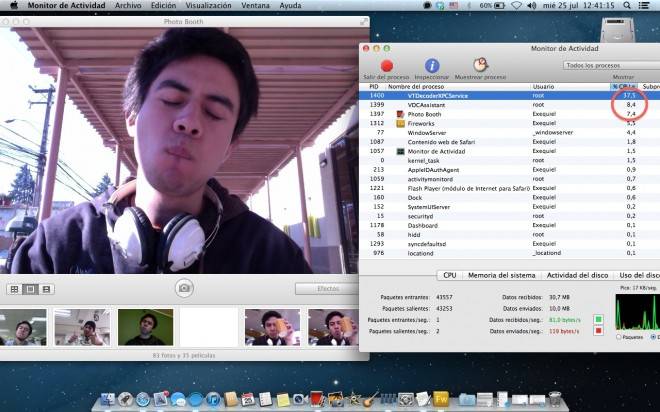Screen dimensions: 660x412
Task: Open the Ventana menu
Action: [x=255, y=5]
